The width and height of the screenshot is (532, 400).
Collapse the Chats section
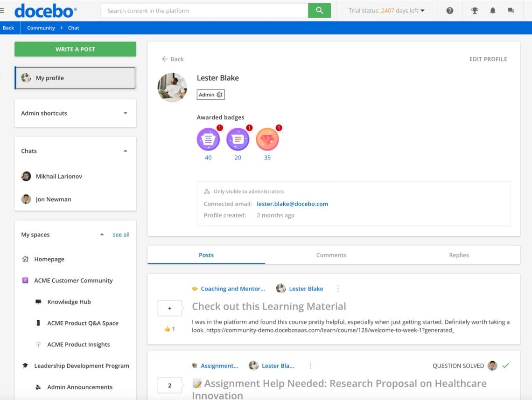pos(125,151)
